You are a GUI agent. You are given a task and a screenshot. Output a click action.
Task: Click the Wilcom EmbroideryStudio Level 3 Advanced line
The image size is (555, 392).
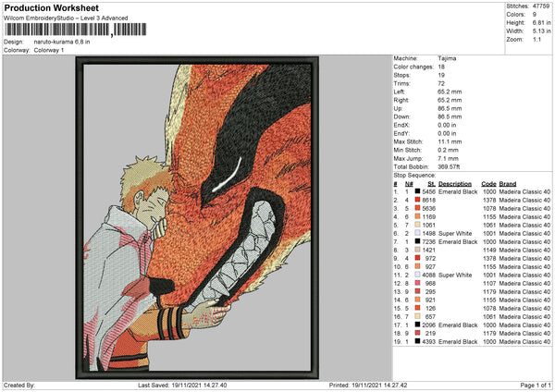pyautogui.click(x=66, y=18)
